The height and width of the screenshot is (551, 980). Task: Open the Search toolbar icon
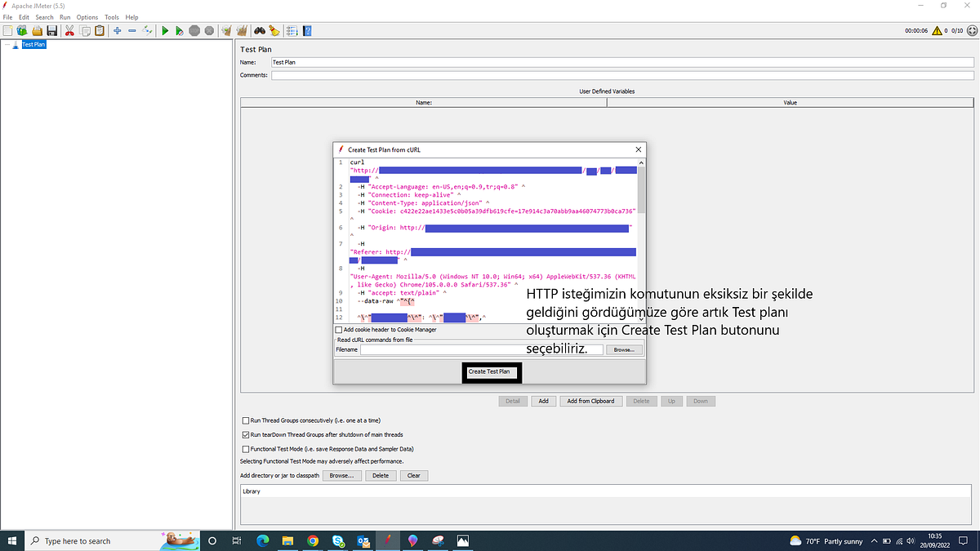pyautogui.click(x=260, y=30)
